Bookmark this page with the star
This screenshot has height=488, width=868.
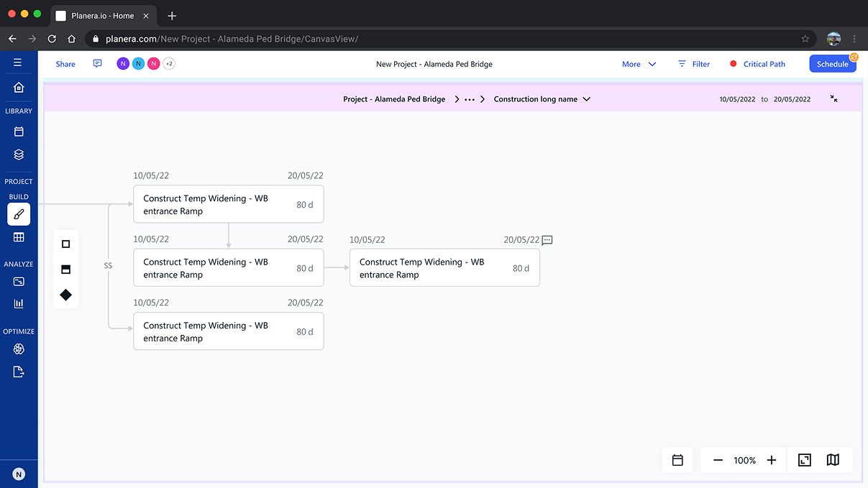pyautogui.click(x=805, y=39)
